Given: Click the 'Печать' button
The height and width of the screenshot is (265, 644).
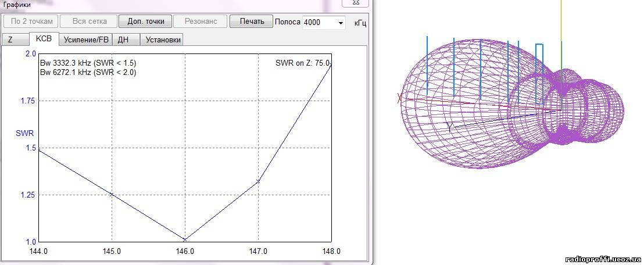Looking at the screenshot, I should (251, 22).
